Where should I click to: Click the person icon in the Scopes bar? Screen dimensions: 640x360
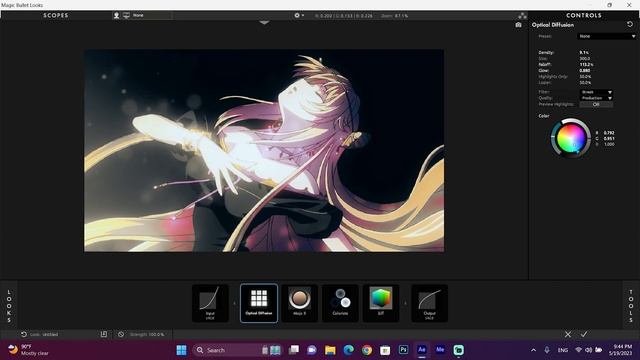point(116,15)
